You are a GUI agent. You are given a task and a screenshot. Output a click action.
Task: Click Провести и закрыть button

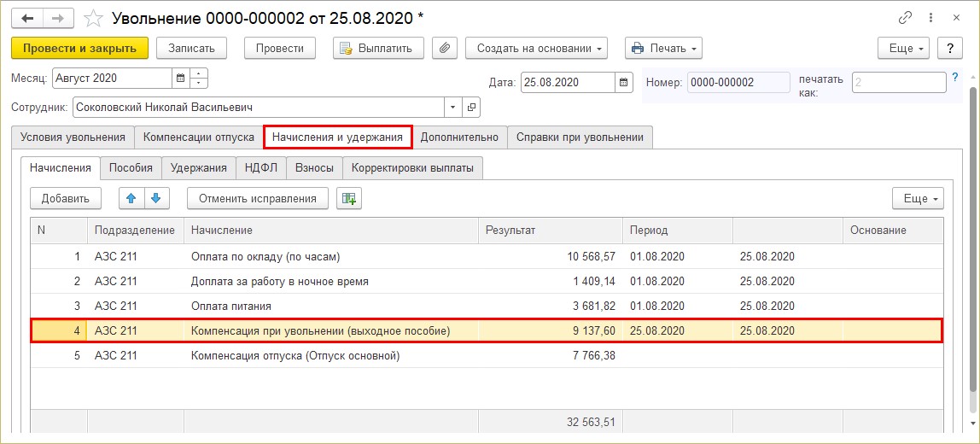coord(79,48)
